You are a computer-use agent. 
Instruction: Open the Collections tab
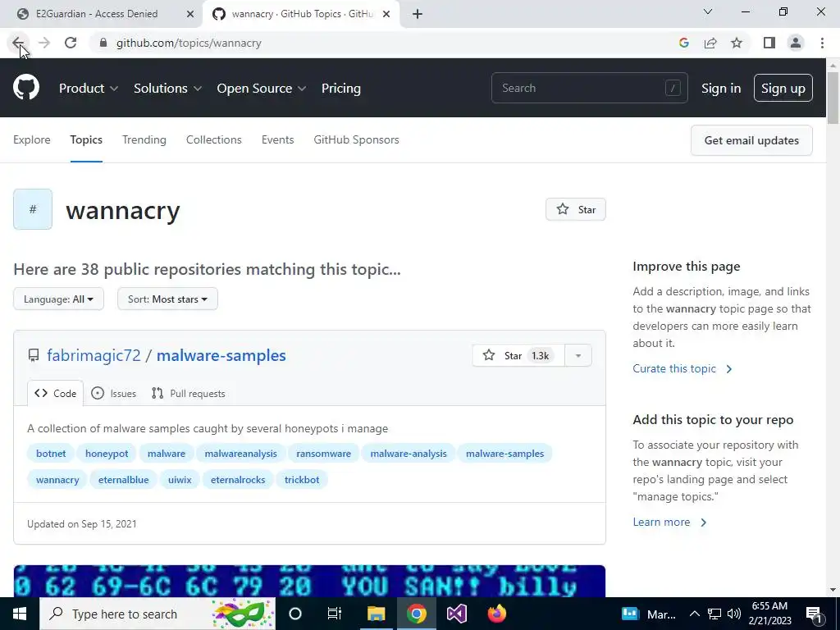click(214, 139)
